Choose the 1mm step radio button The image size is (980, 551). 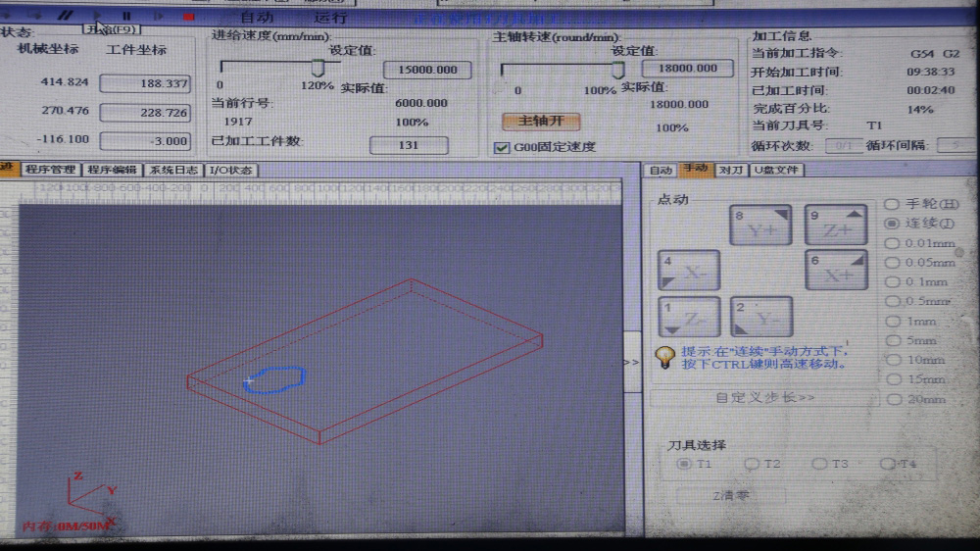(893, 322)
